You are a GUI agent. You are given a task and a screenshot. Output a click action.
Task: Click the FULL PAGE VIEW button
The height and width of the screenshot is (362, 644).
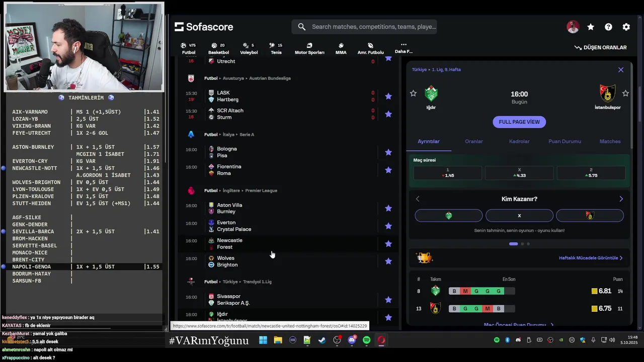click(x=519, y=122)
